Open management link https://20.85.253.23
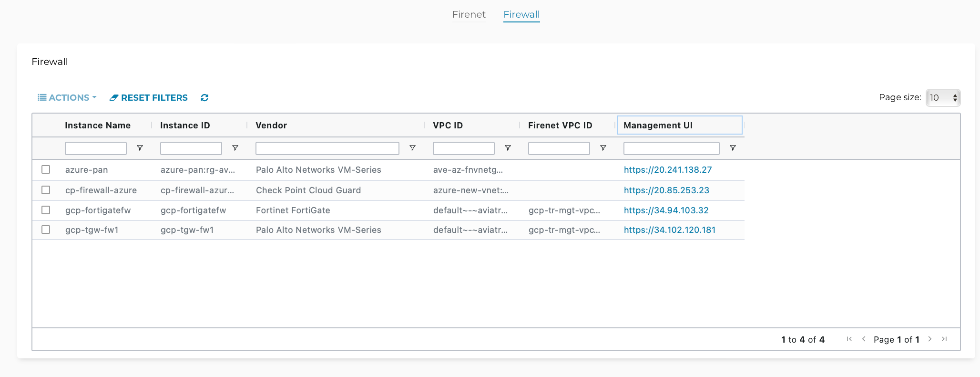The height and width of the screenshot is (377, 980). [x=666, y=190]
